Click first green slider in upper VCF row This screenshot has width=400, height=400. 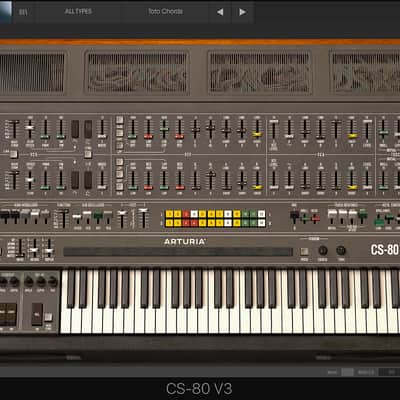(x=132, y=136)
